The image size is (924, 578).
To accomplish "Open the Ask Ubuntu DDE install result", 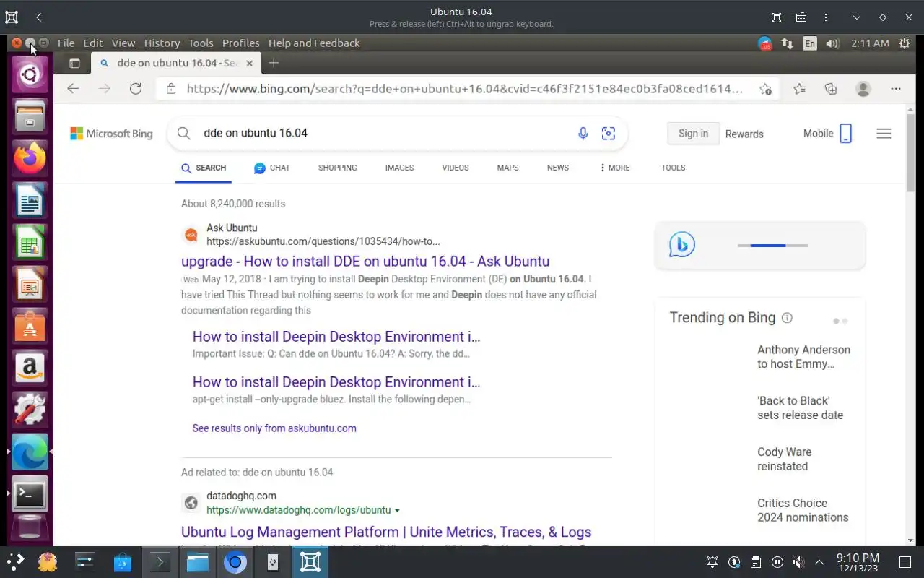I will coord(365,262).
